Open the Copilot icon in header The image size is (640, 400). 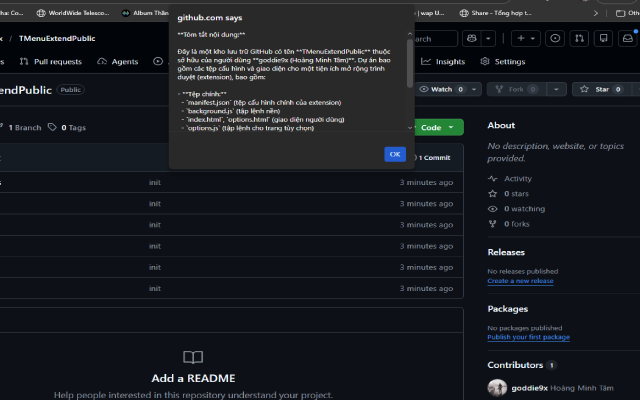472,38
